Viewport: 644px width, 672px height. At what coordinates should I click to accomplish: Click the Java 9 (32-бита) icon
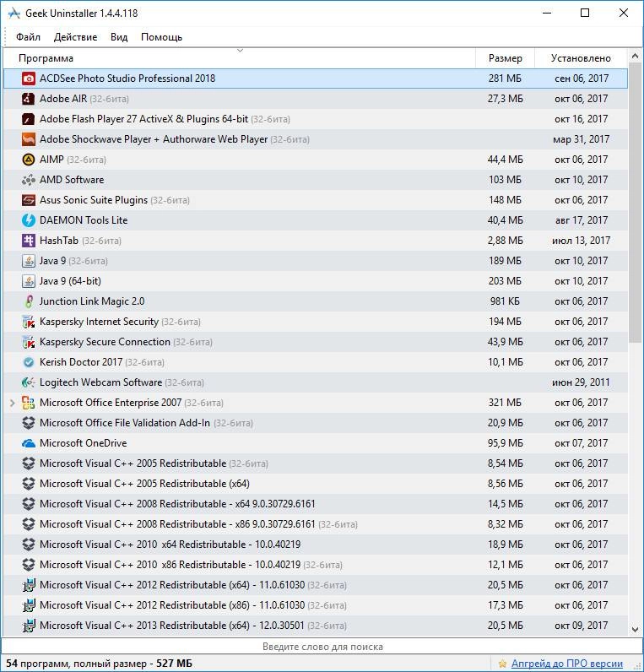tap(29, 261)
